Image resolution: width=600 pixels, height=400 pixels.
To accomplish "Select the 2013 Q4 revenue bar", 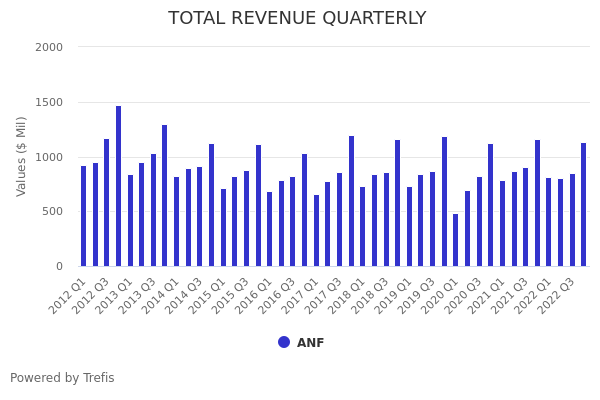I will (165, 196).
